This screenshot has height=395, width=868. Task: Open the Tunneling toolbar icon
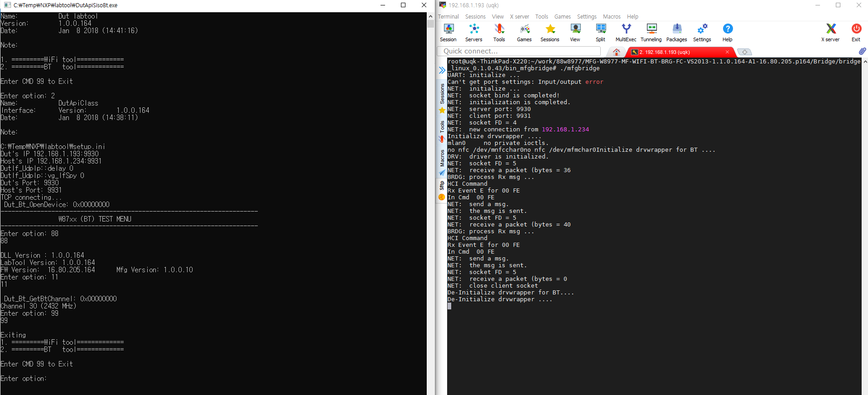pyautogui.click(x=651, y=33)
